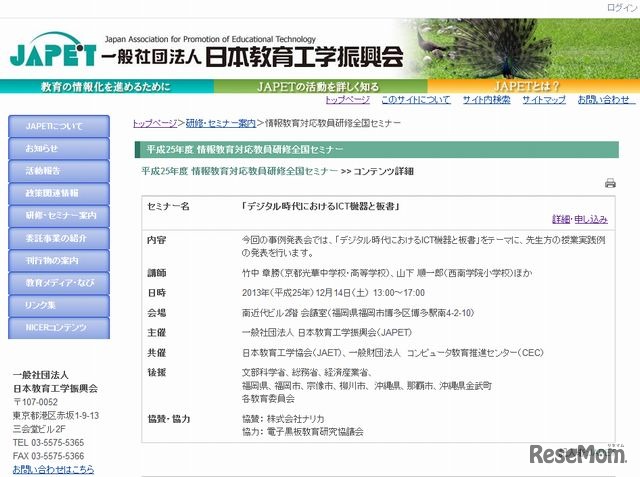Viewport: 640px width, 477px height.
Task: Click the 日本教育工学振興会 header title
Action: [x=304, y=57]
